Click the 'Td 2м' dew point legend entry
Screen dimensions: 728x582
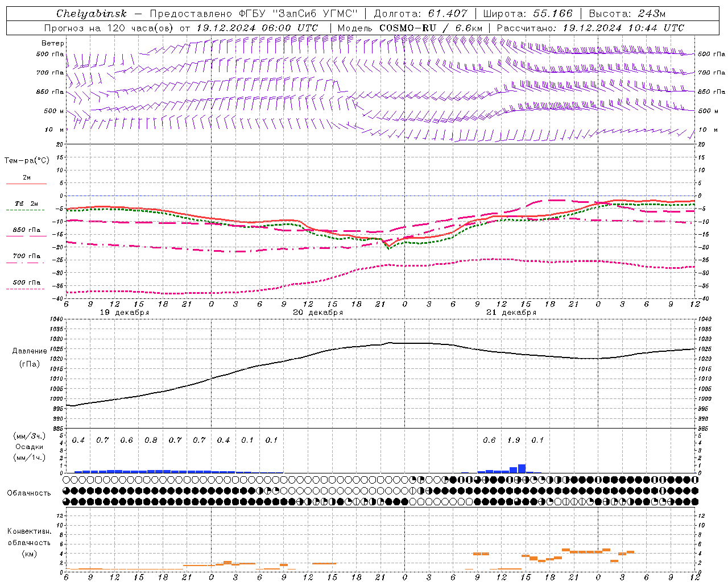(26, 203)
